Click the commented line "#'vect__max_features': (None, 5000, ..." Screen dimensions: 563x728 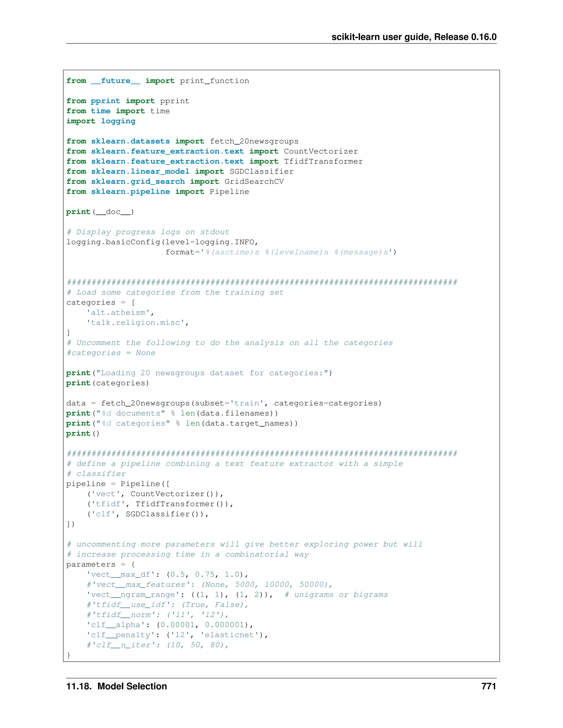click(x=209, y=585)
